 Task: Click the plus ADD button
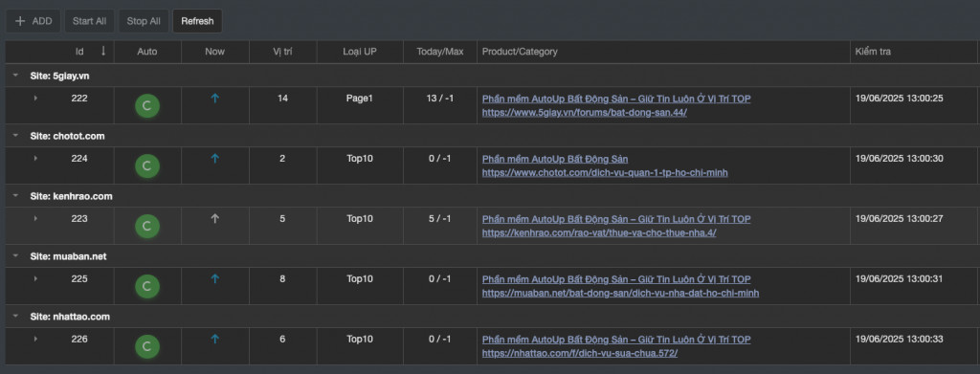click(33, 21)
